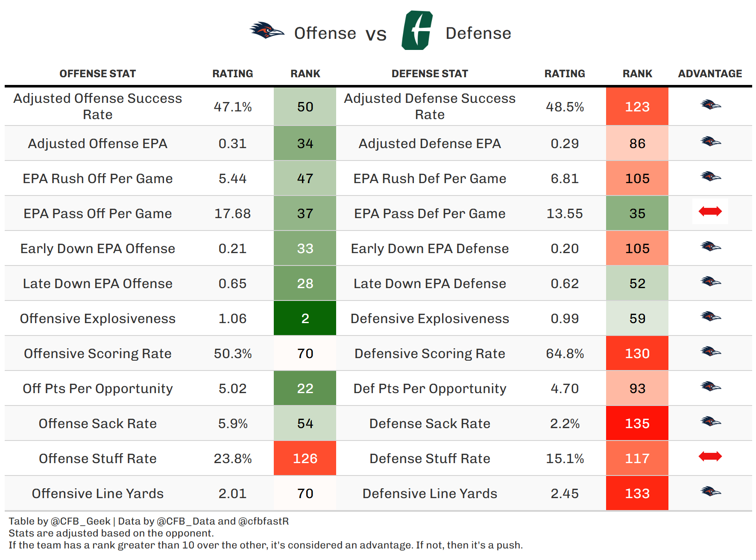Click the advantage logo for Offensive Scoring Rate
This screenshot has height=560, width=756.
point(710,351)
